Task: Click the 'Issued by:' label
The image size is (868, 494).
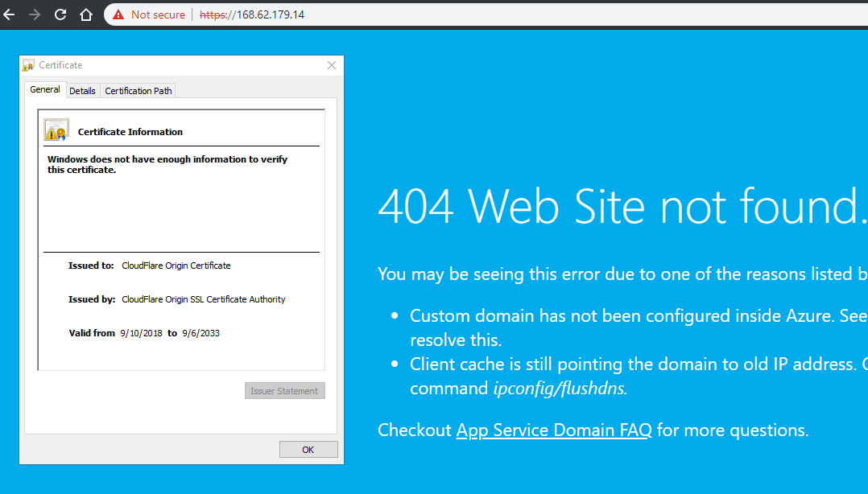Action: [91, 299]
